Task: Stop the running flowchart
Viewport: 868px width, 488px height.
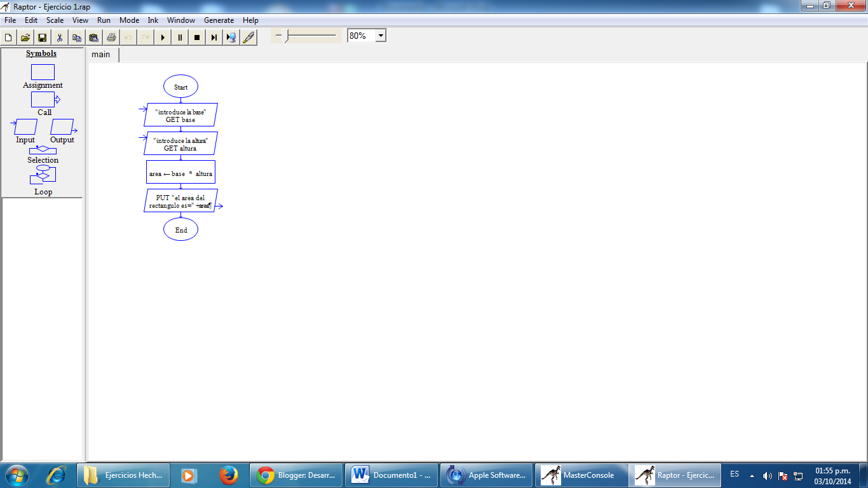Action: (197, 37)
